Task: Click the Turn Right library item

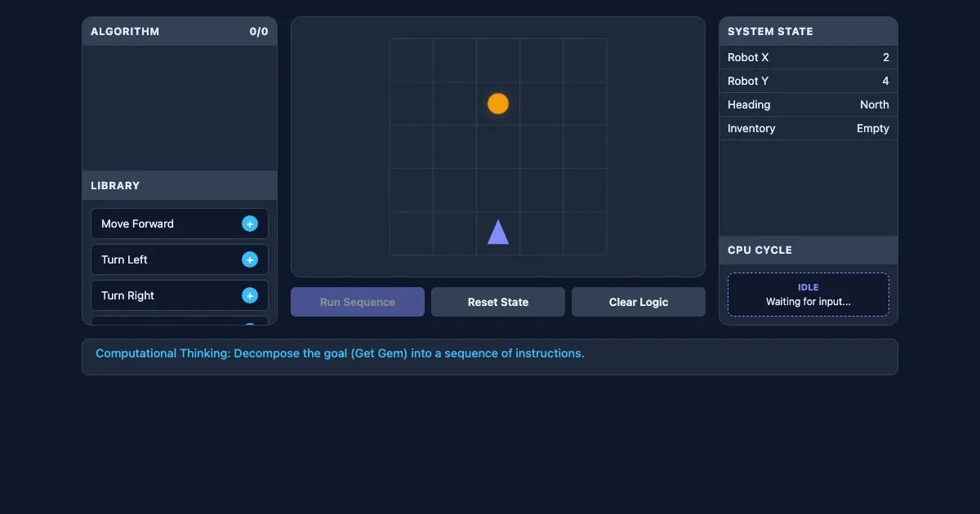Action: pos(180,295)
